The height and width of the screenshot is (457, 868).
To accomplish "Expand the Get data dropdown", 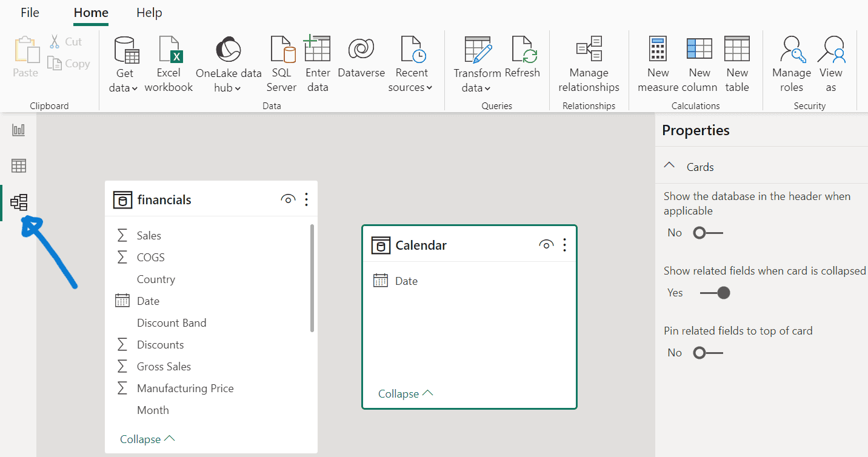I will (126, 87).
